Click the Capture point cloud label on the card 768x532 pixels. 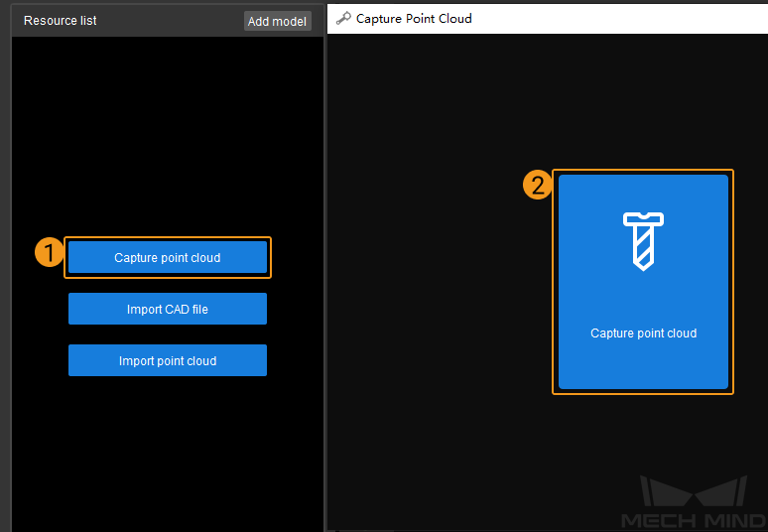point(643,333)
